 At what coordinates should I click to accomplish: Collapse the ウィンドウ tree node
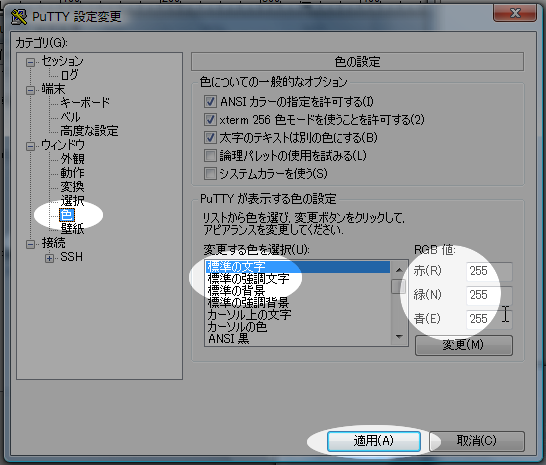31,146
